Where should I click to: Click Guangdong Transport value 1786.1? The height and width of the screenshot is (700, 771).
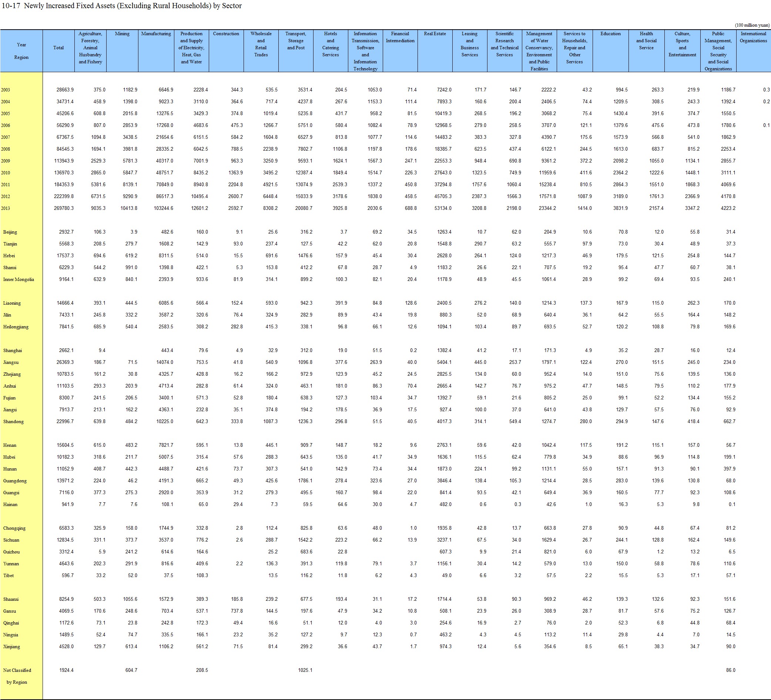[x=305, y=481]
